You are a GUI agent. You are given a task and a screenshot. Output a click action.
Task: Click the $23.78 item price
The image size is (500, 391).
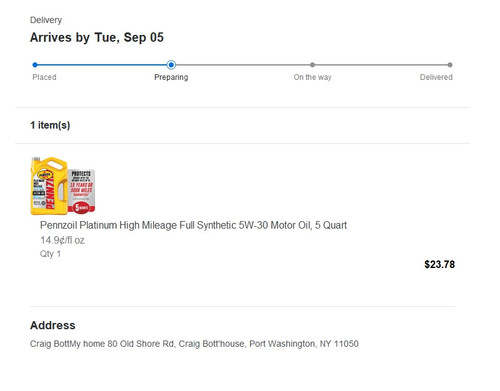[439, 264]
